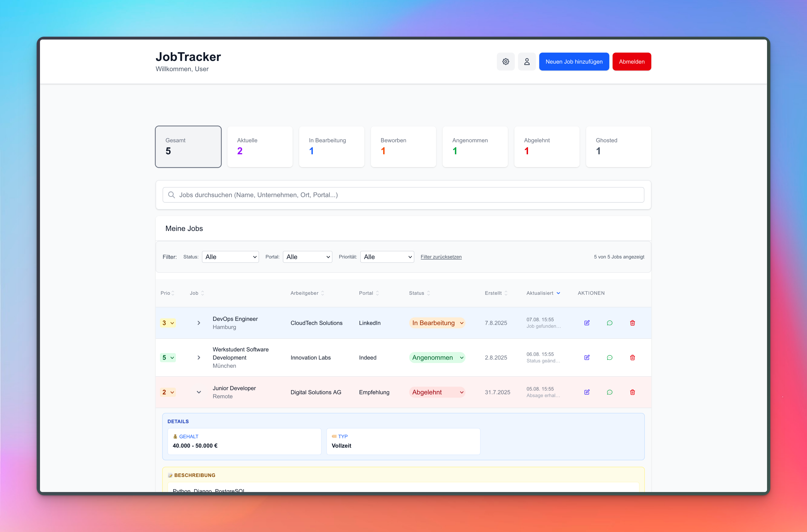Open settings via the gear icon
Screen dimensions: 807x532
(505, 61)
